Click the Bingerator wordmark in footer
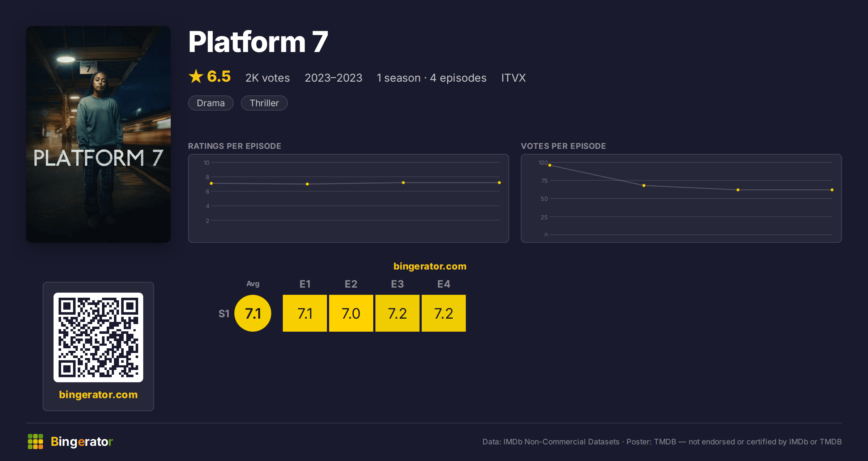Viewport: 868px width, 461px height. point(82,441)
